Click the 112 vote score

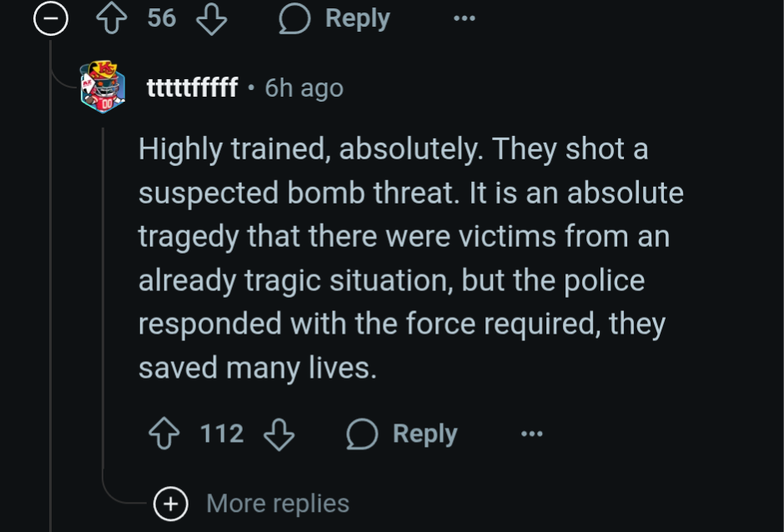coord(222,434)
